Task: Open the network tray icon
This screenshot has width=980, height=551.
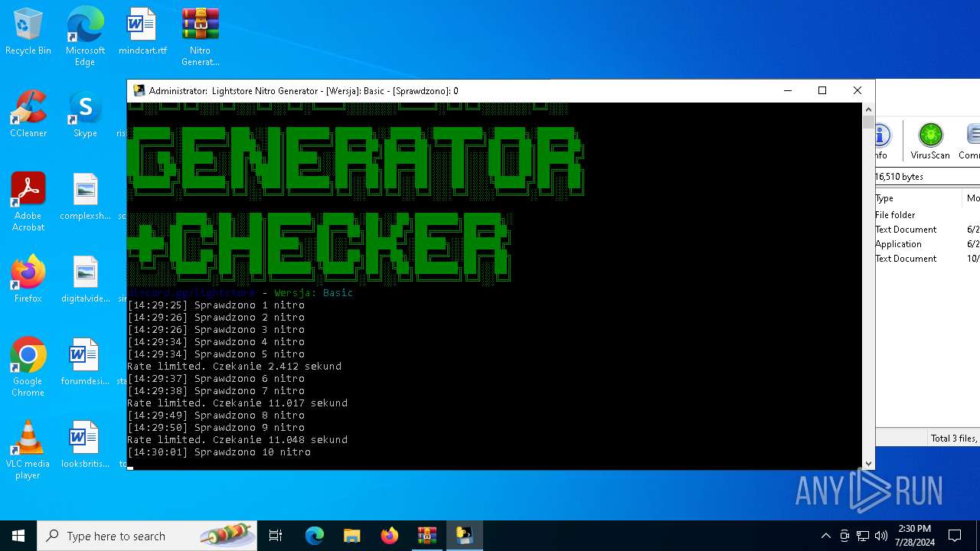Action: click(x=863, y=536)
